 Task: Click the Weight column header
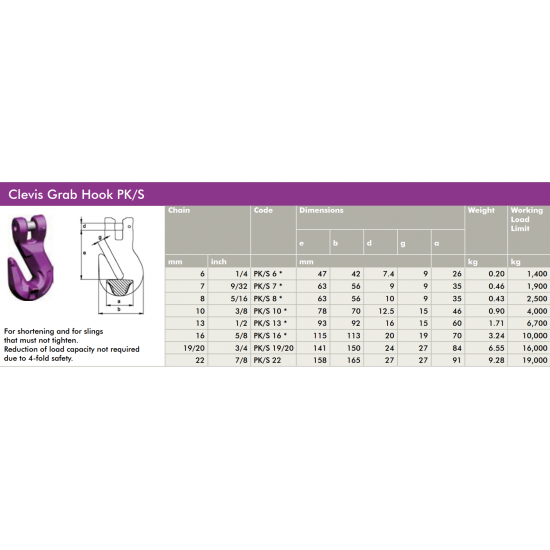[481, 210]
